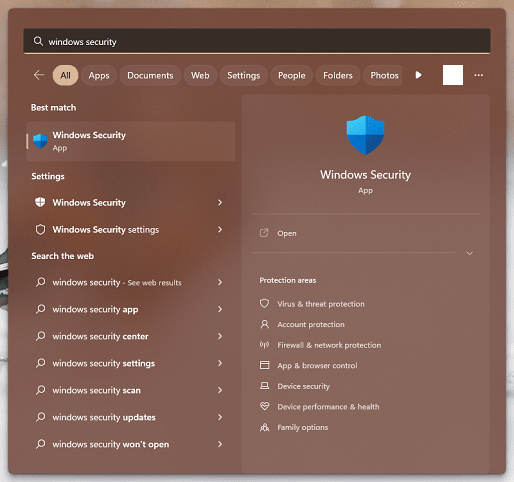Show more filters with the play arrow
514x482 pixels.
point(418,75)
